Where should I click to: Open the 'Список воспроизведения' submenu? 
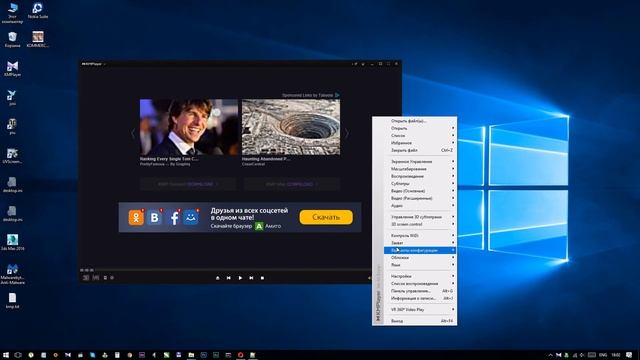[x=420, y=284]
